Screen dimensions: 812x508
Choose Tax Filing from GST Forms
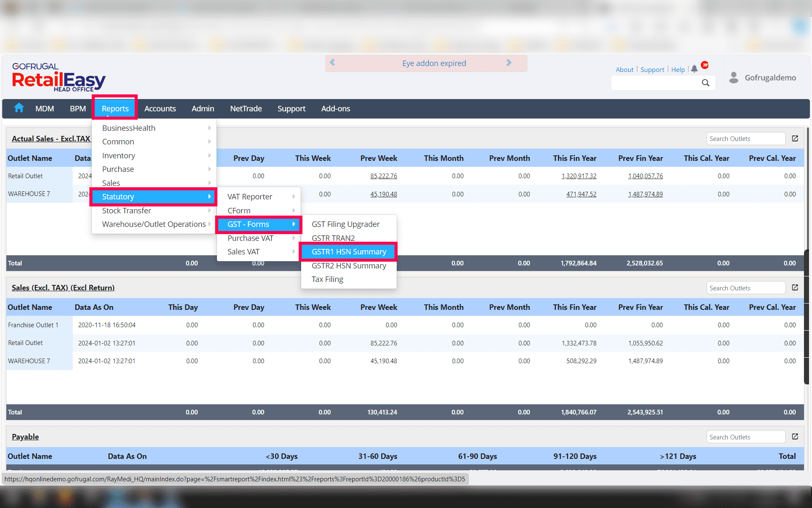tap(327, 279)
